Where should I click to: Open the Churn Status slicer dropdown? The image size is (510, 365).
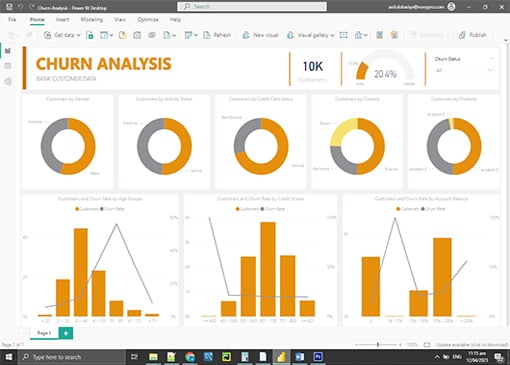click(490, 70)
